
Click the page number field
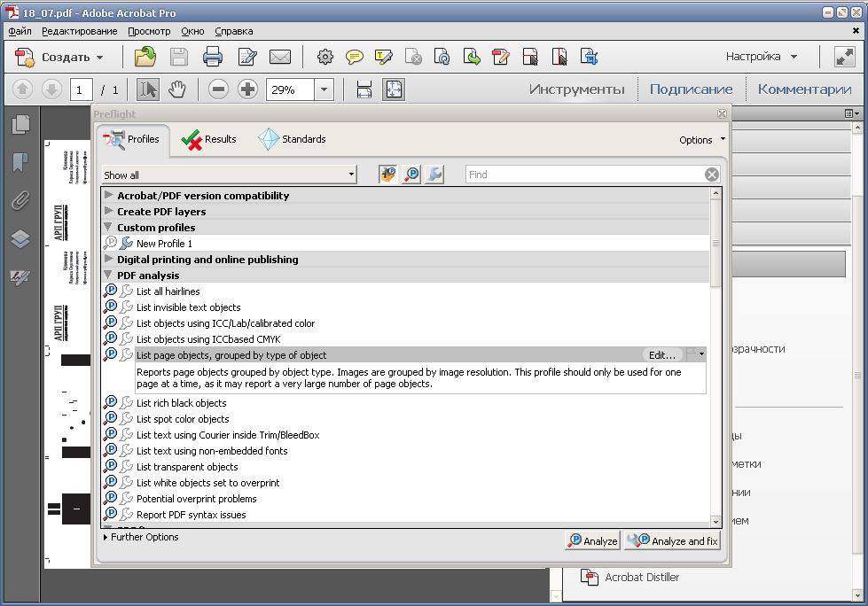pos(81,89)
